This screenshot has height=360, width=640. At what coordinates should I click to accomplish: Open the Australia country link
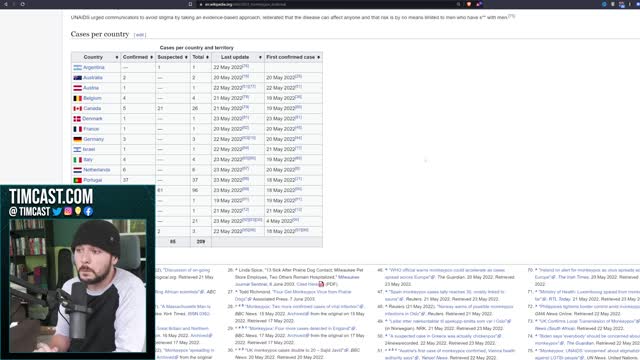(x=93, y=78)
